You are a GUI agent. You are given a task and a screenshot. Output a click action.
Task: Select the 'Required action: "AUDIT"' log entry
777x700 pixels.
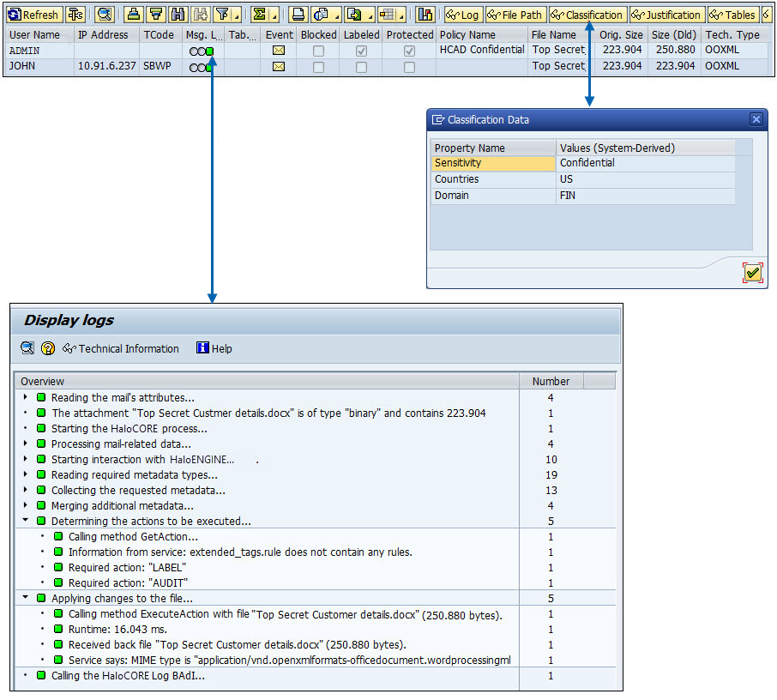tap(129, 582)
